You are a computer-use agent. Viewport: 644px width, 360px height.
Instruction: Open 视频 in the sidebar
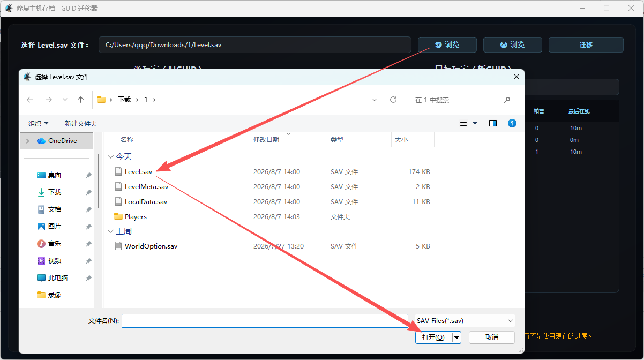click(55, 261)
